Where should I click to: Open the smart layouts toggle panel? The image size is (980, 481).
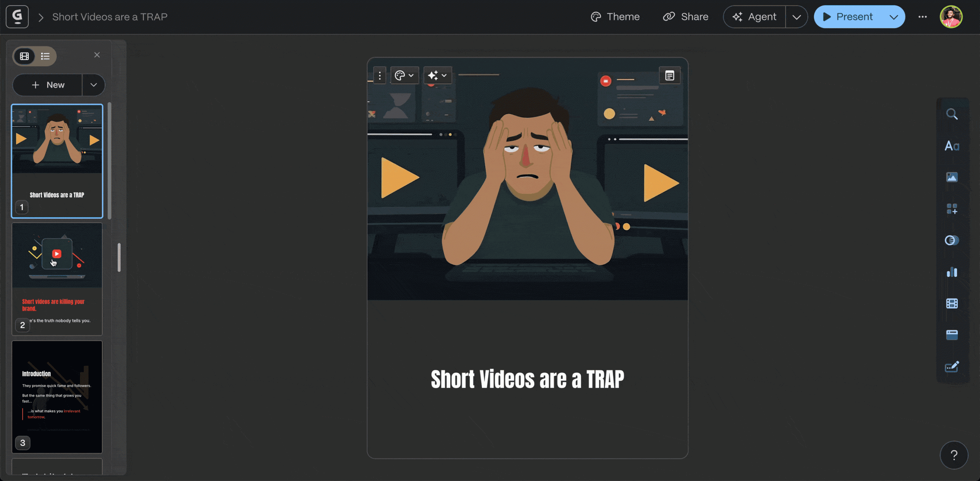952,240
